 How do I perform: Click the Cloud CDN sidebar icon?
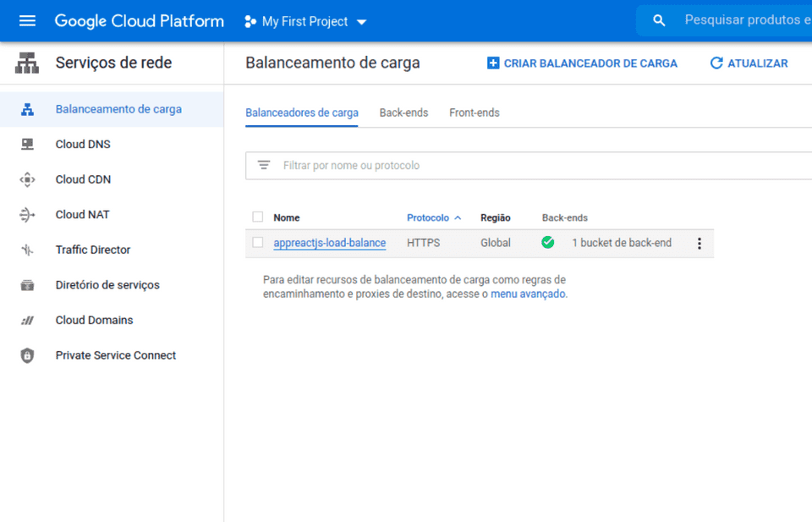click(27, 179)
